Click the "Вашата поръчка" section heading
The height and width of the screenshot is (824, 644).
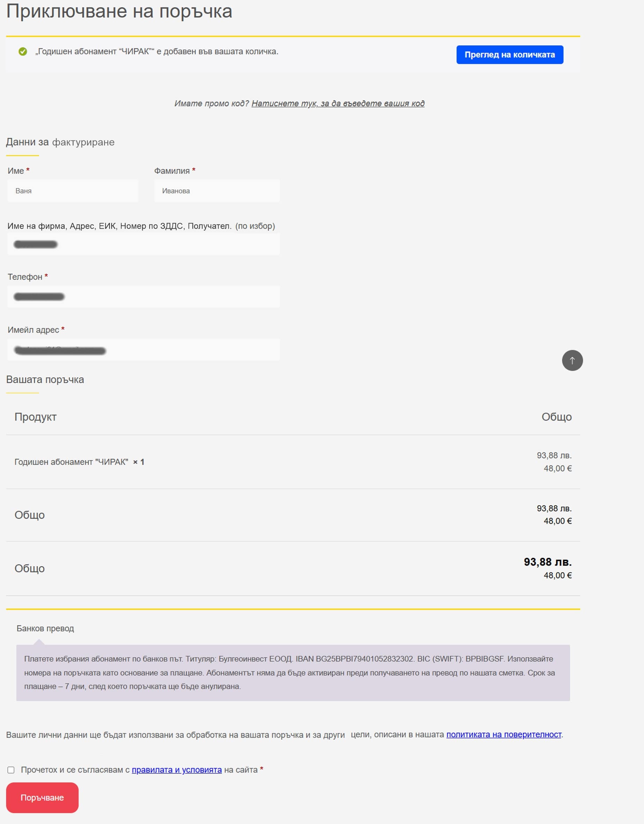click(x=45, y=379)
